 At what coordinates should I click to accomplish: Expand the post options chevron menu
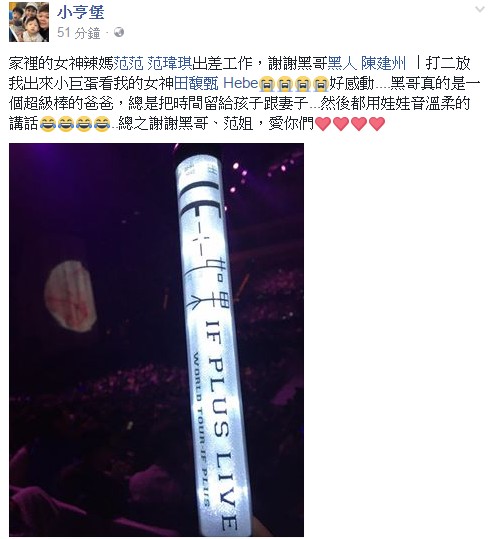[x=480, y=9]
